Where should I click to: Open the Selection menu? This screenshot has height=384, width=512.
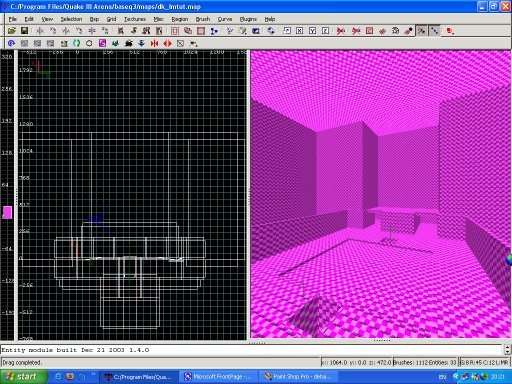coord(71,19)
